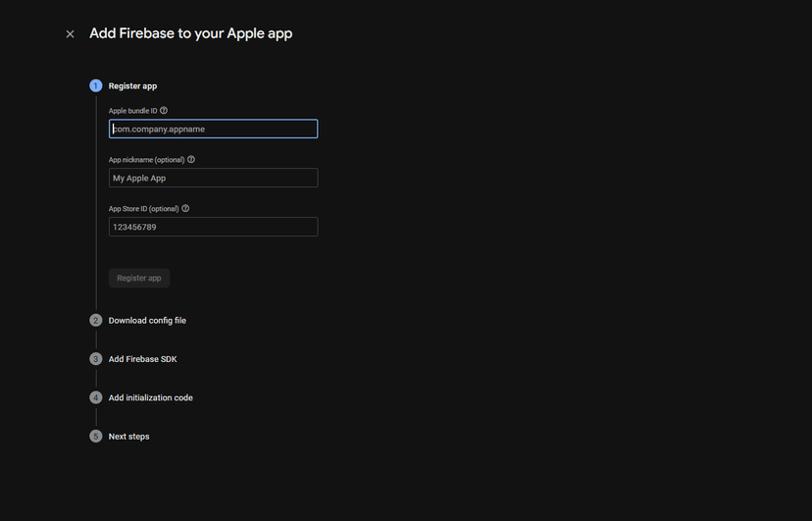Expand step 4 Add initialization code

[151, 397]
